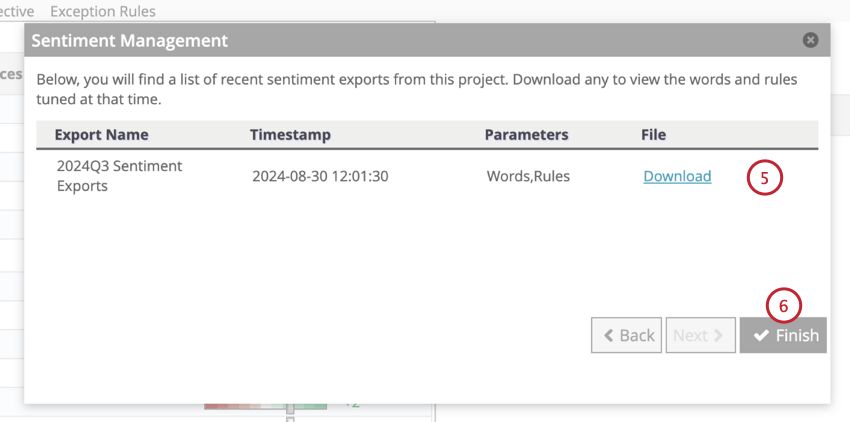The image size is (850, 422).
Task: Click the Parameters column header
Action: 526,135
